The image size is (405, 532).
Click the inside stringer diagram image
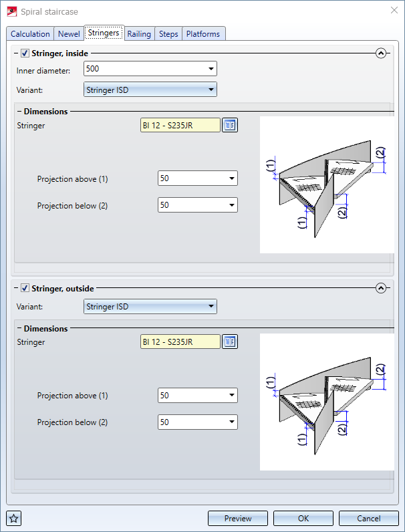[x=326, y=185]
